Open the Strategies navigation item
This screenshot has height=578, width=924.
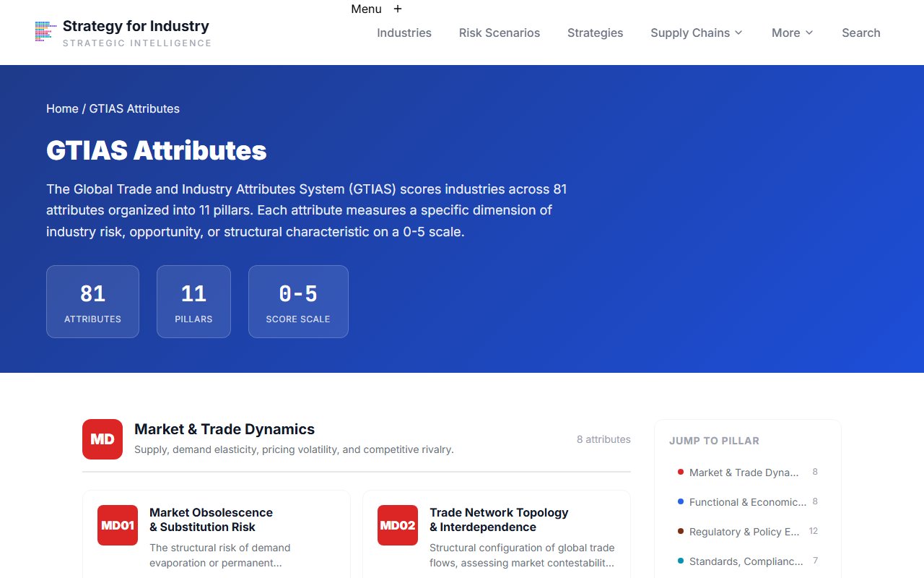click(x=595, y=33)
